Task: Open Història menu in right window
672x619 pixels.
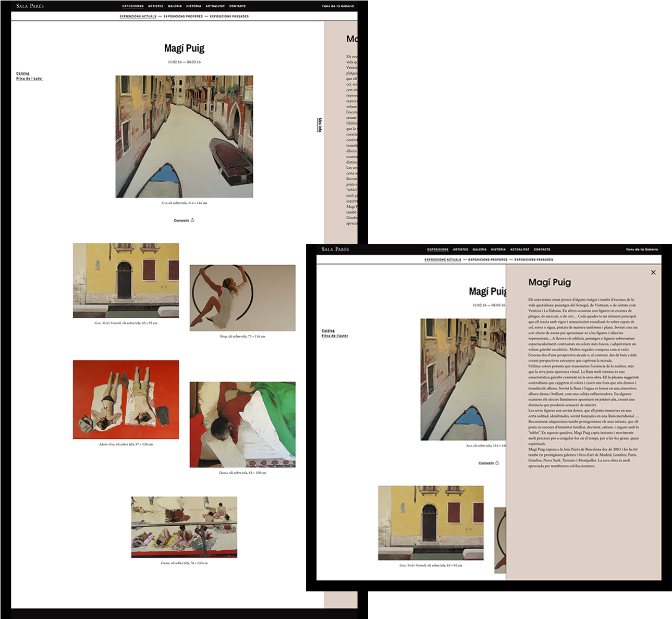Action: pos(498,250)
